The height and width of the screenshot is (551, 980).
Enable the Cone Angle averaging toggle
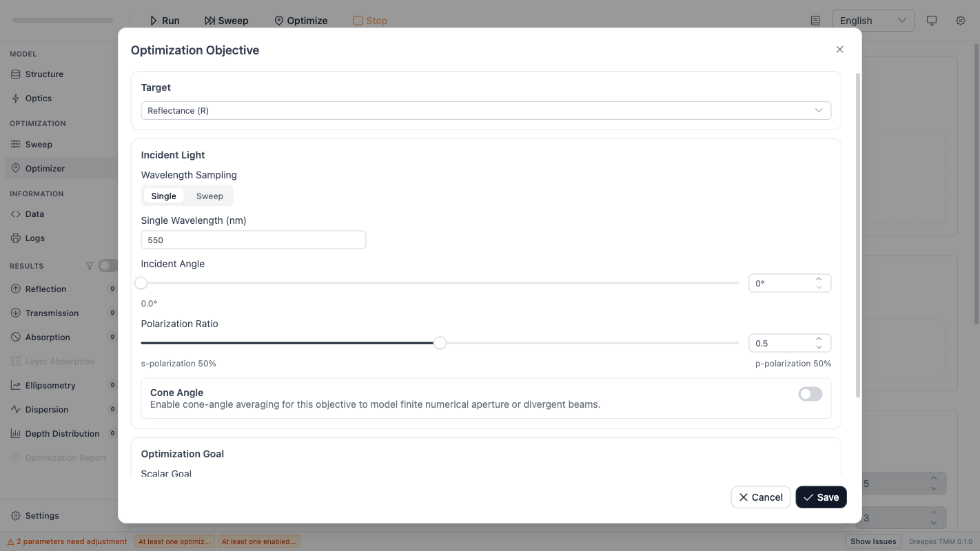pos(810,393)
